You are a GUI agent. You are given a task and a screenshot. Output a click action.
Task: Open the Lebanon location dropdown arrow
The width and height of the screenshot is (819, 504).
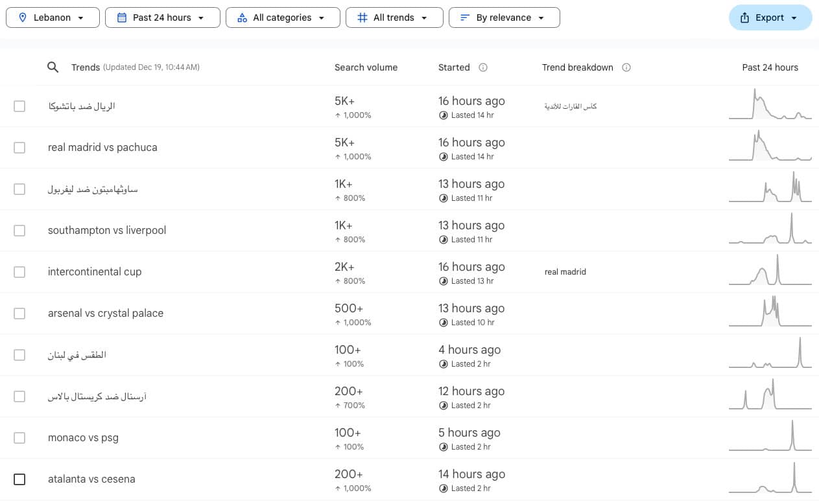(x=80, y=18)
